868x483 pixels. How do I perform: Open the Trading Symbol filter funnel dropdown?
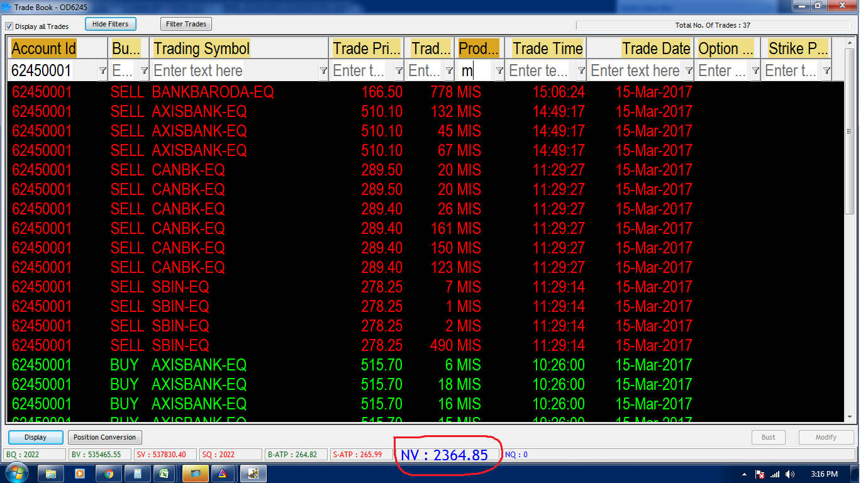(323, 70)
